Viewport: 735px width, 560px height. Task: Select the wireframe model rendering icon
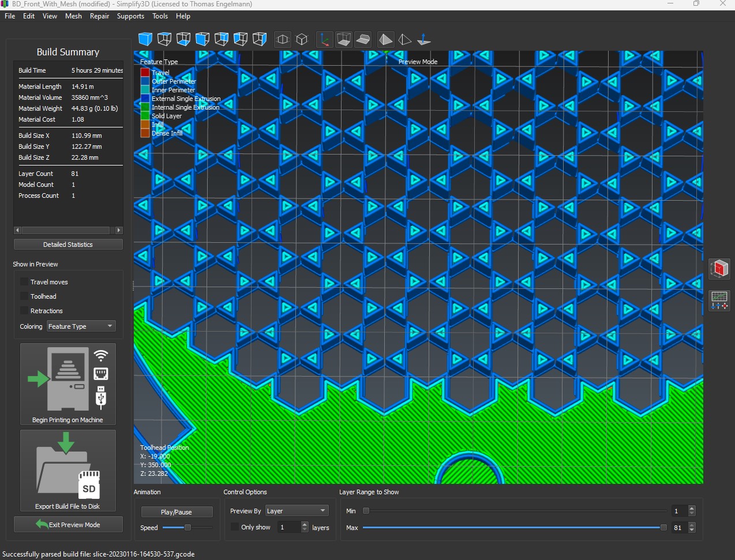coord(405,39)
